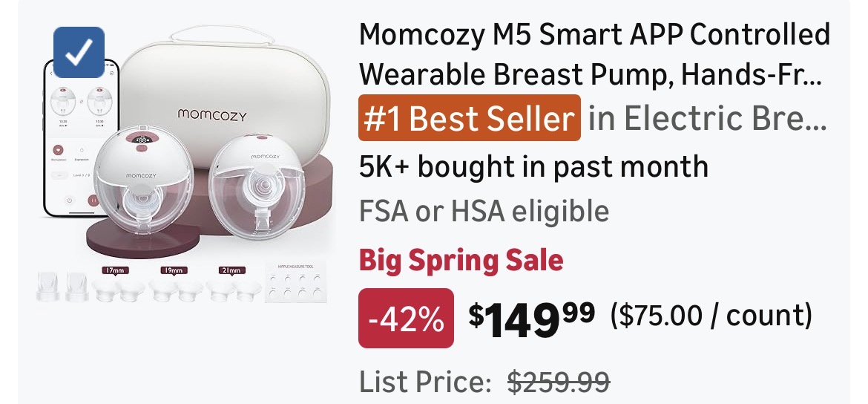This screenshot has height=404, width=868.
Task: Click the '5K+ bought in past month' text
Action: click(x=533, y=166)
